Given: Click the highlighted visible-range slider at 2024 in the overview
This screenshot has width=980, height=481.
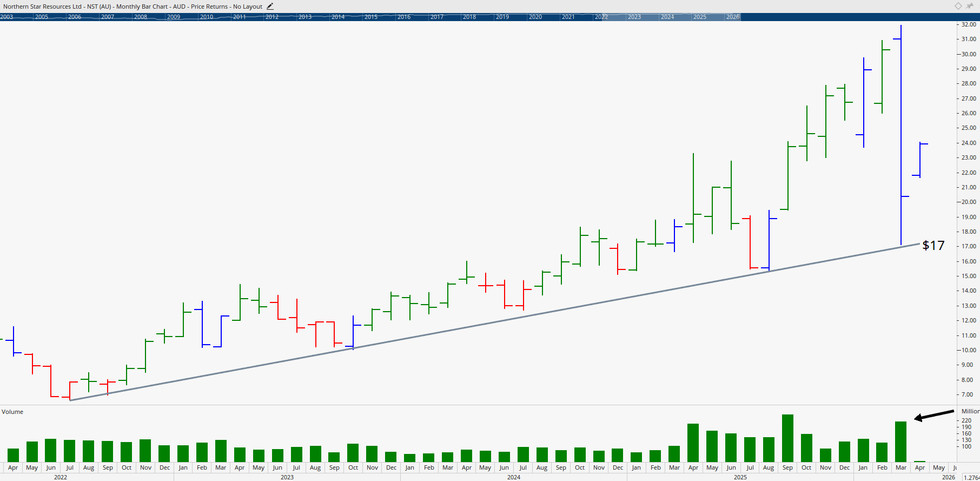Looking at the screenshot, I should (x=667, y=17).
